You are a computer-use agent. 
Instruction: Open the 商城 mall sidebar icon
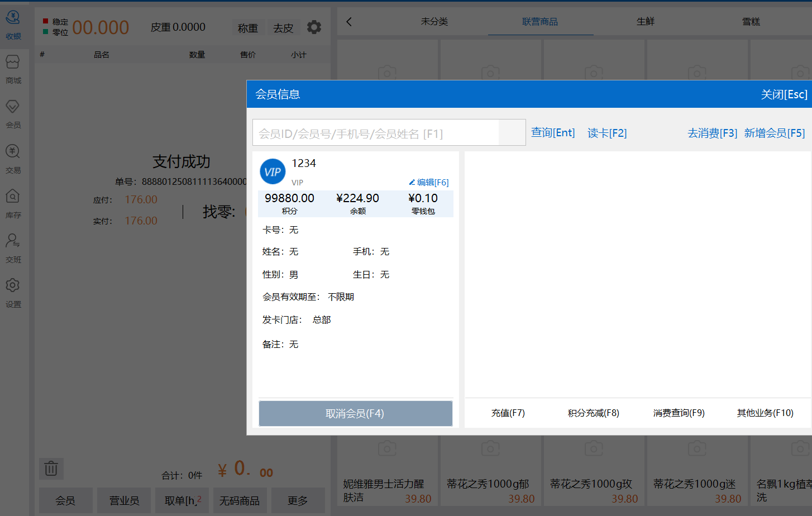click(x=13, y=69)
